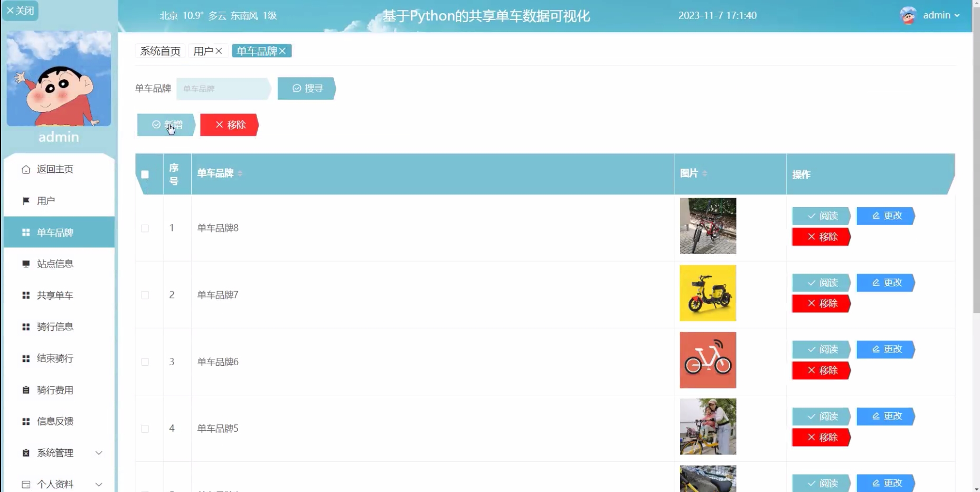Click the 单车品牌 search input field
The width and height of the screenshot is (980, 492).
click(223, 89)
